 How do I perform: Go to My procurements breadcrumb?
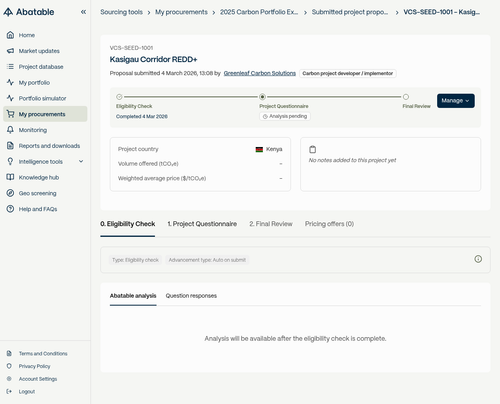[181, 12]
